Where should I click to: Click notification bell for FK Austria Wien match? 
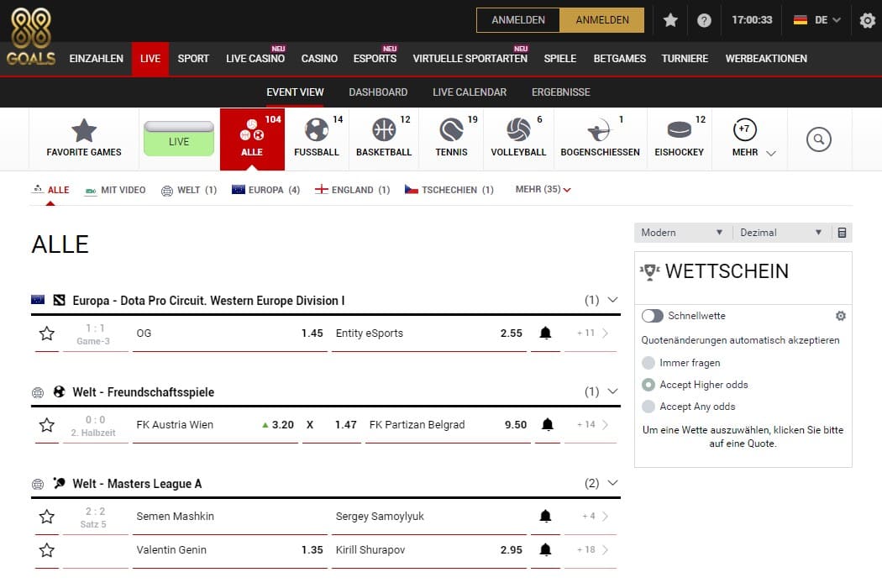coord(548,425)
